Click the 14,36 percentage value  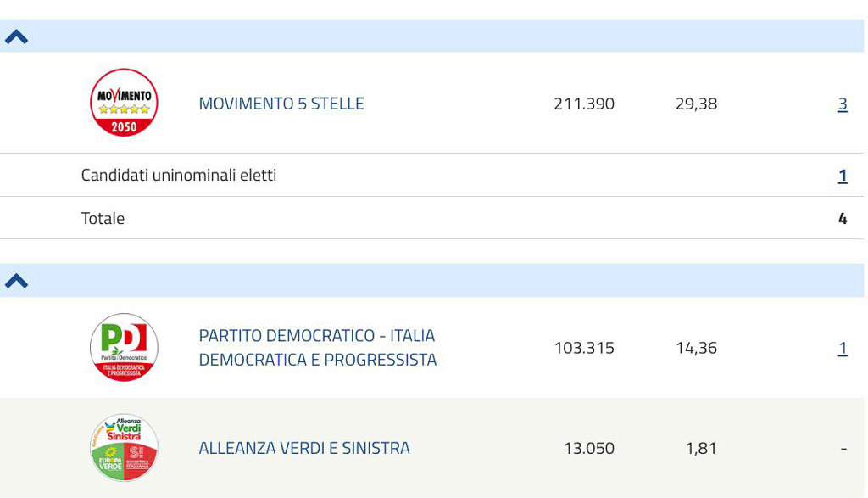[697, 348]
